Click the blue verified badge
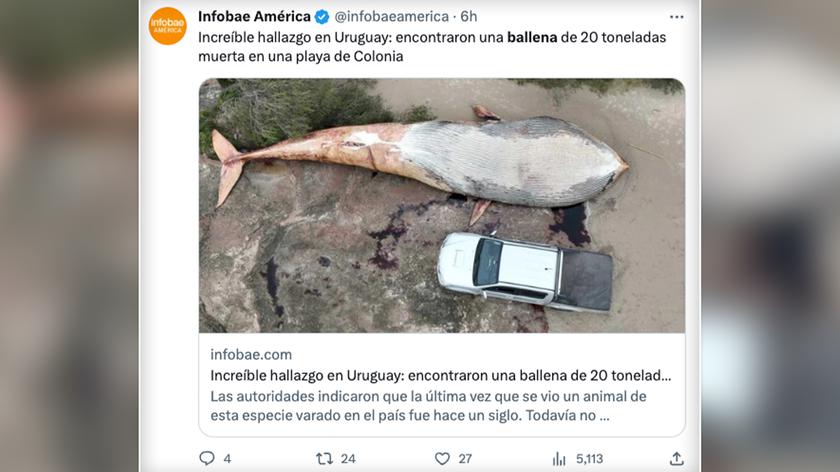The width and height of the screenshot is (840, 472). [x=322, y=17]
